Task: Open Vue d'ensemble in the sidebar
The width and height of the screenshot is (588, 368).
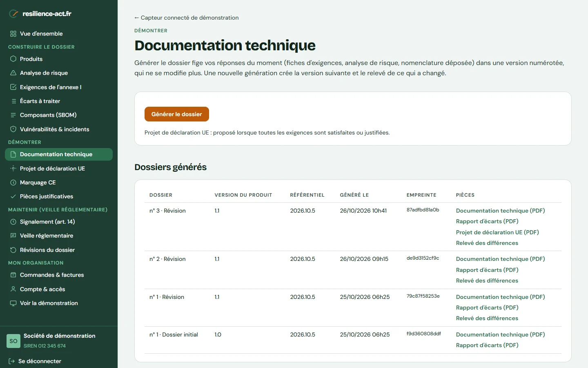Action: (x=59, y=34)
